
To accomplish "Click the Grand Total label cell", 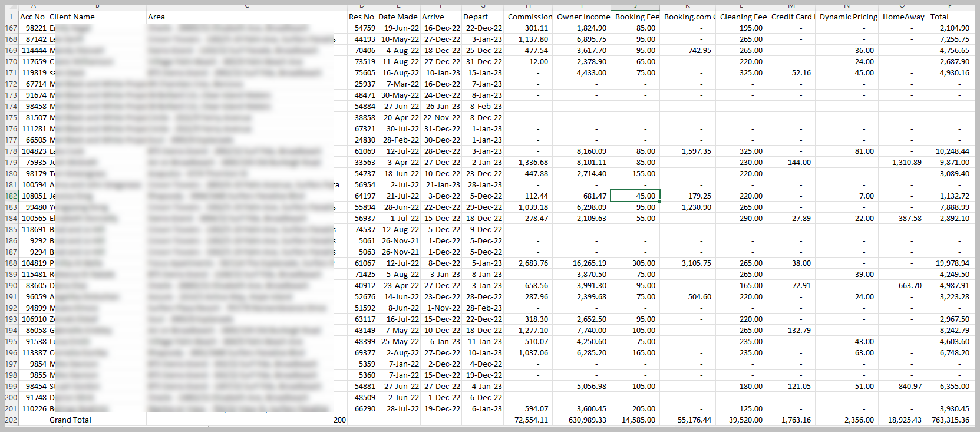I will tap(70, 420).
